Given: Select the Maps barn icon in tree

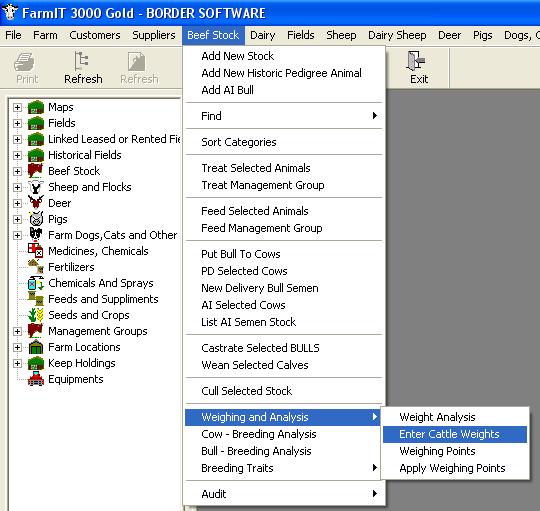Looking at the screenshot, I should 36,107.
